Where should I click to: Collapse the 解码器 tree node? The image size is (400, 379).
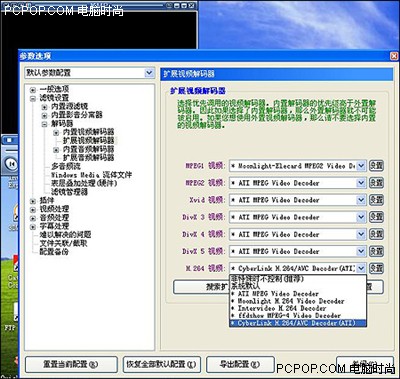(x=44, y=124)
